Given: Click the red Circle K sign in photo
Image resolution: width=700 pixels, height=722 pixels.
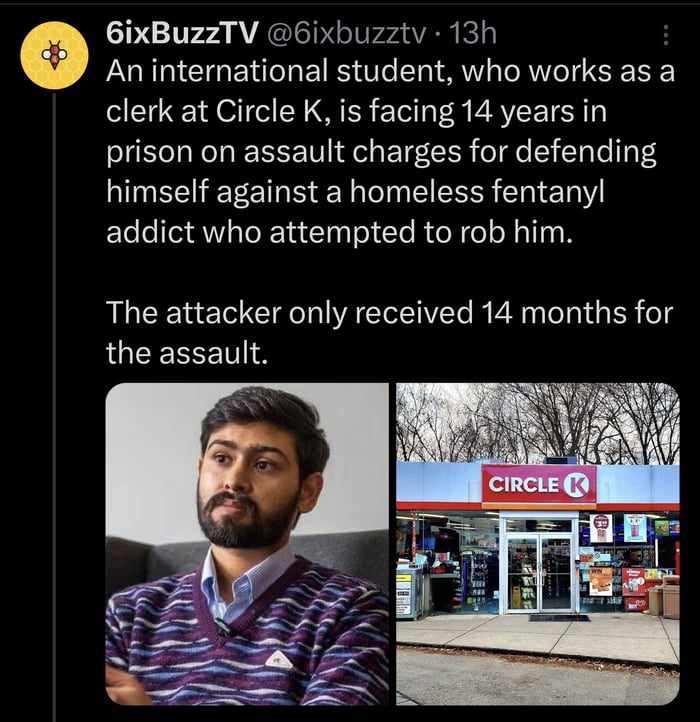Looking at the screenshot, I should (x=539, y=484).
